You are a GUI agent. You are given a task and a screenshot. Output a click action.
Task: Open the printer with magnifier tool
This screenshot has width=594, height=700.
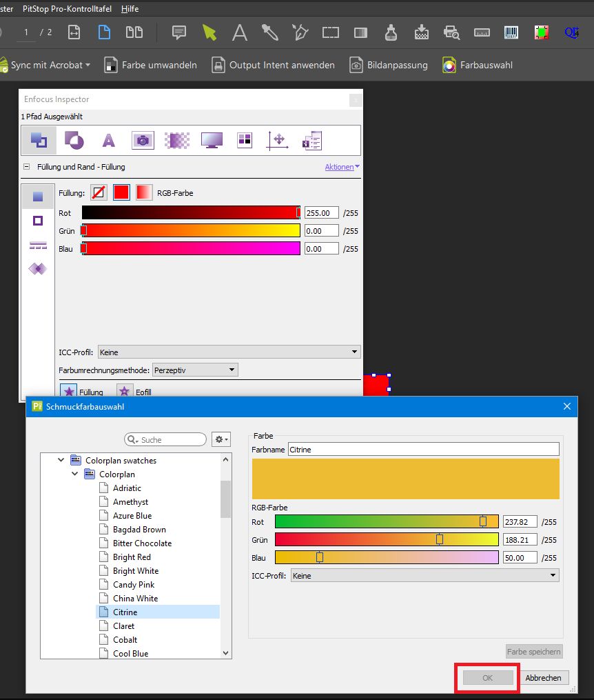point(452,32)
